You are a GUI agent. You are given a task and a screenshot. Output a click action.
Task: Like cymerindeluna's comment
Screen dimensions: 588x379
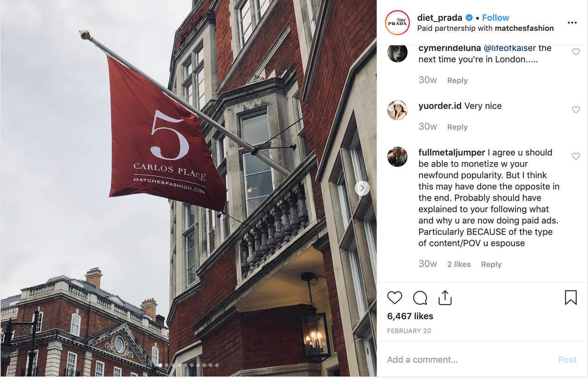tap(576, 52)
